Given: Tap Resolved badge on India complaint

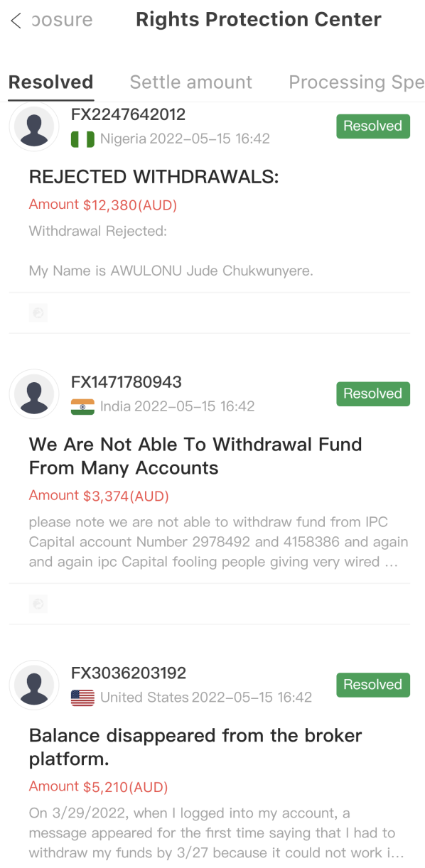Looking at the screenshot, I should pyautogui.click(x=373, y=394).
